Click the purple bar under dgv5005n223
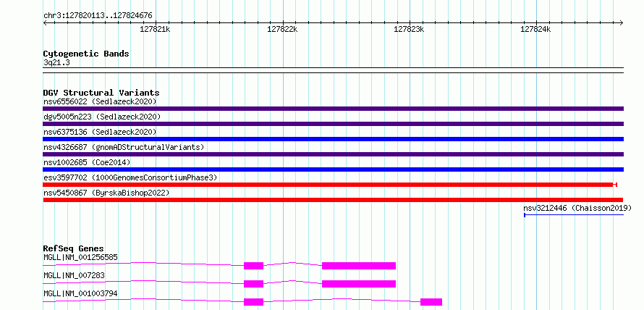 click(x=333, y=124)
